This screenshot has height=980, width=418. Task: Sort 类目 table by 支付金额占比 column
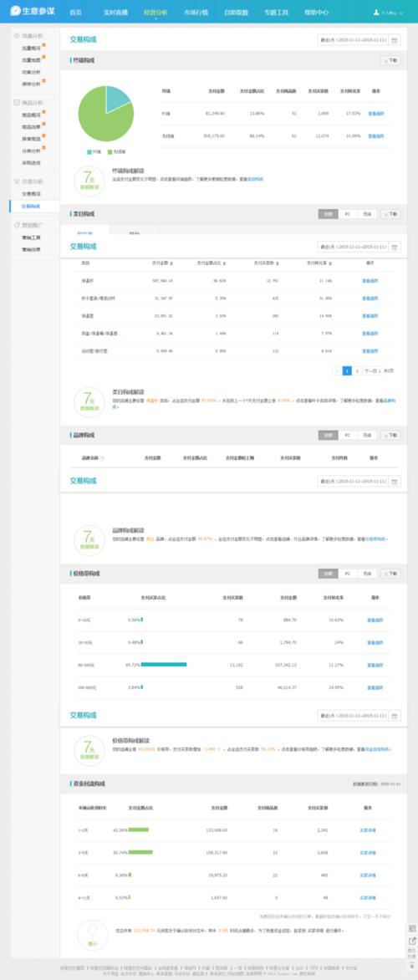(212, 263)
